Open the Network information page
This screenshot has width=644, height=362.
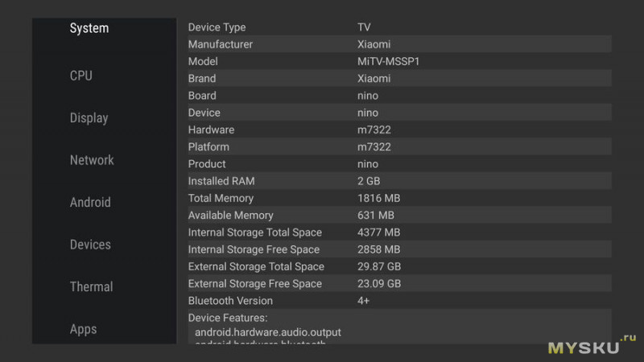coord(92,160)
